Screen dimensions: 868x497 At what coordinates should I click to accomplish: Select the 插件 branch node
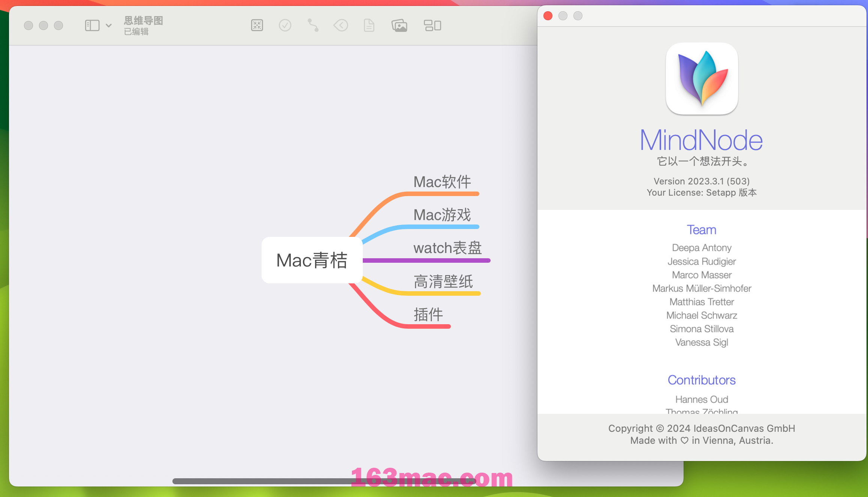[428, 314]
